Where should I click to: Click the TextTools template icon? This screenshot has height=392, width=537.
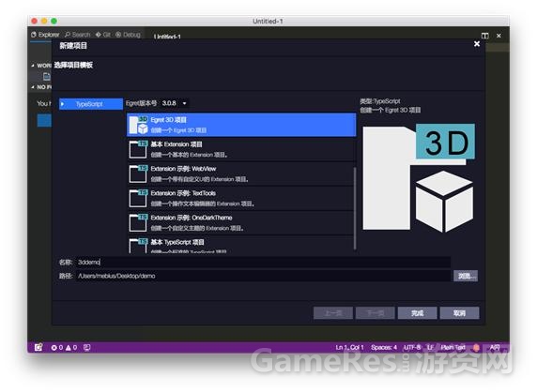click(x=138, y=199)
